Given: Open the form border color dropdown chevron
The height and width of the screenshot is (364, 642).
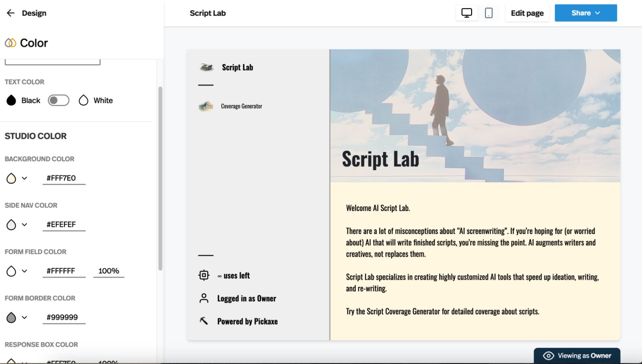Looking at the screenshot, I should 24,318.
